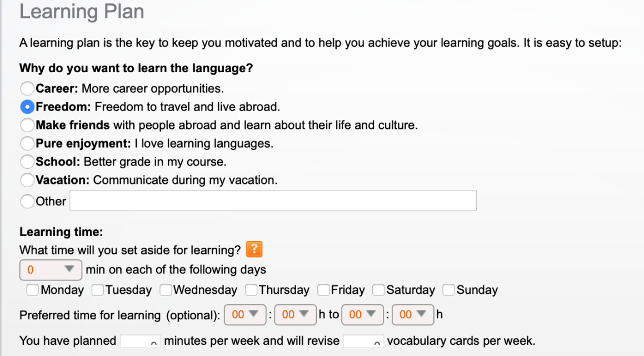
Task: Open the start hour dropdown
Action: click(x=244, y=315)
